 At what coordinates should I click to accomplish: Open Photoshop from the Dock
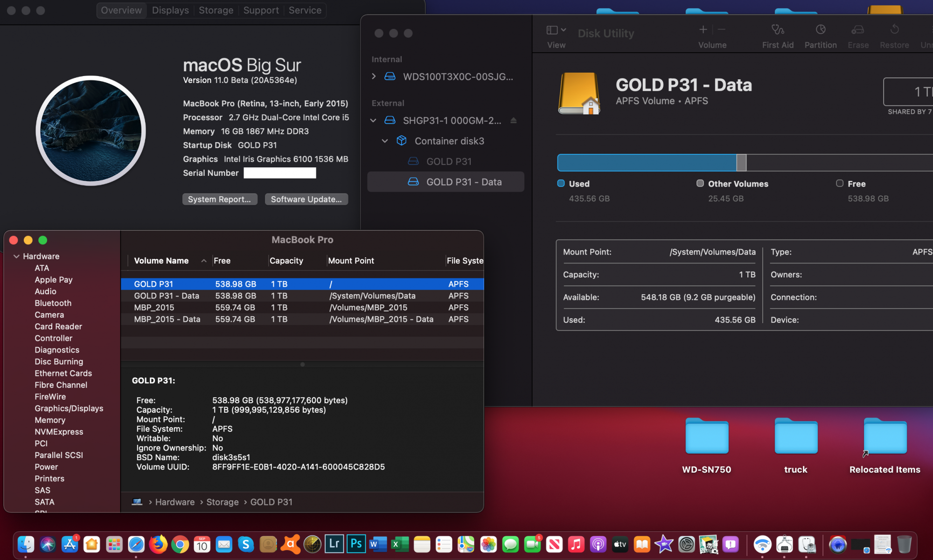point(356,544)
